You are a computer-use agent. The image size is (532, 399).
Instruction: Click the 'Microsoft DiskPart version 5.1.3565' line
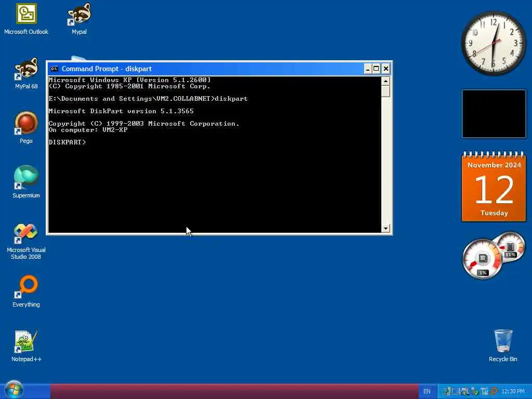click(x=121, y=111)
